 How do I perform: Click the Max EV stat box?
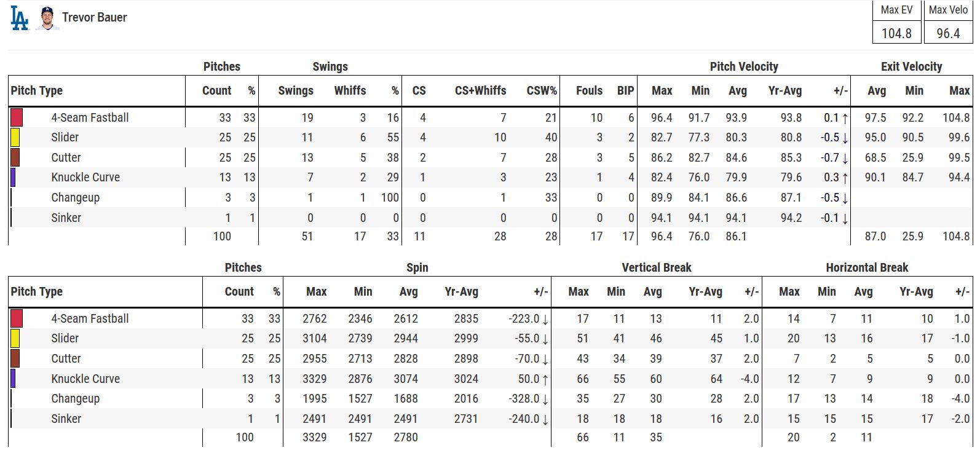[896, 23]
